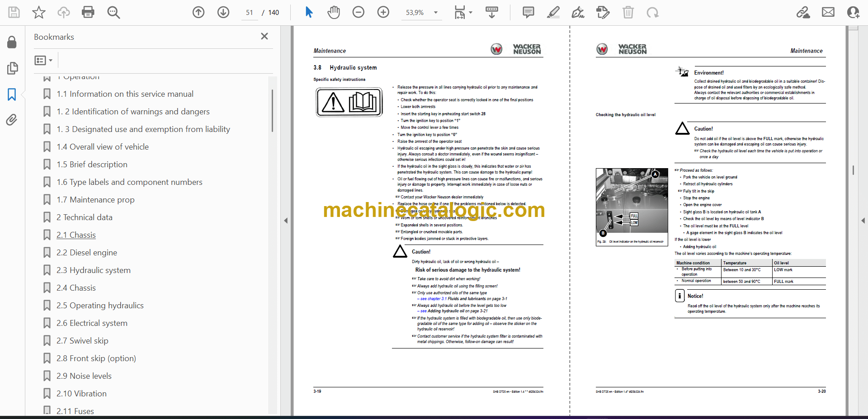Image resolution: width=868 pixels, height=419 pixels.
Task: Click the 'LOW mark' table cell
Action: pos(783,270)
